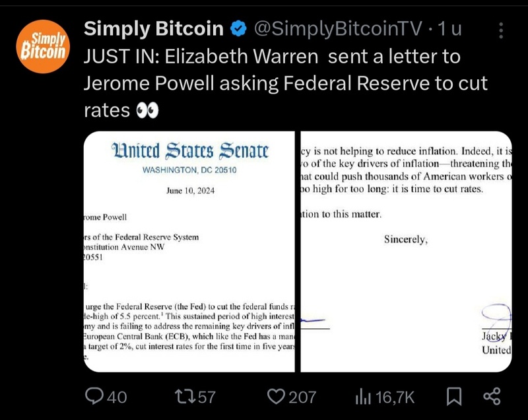Click the reply count 40
Viewport: 528px width, 420px height.
116,396
